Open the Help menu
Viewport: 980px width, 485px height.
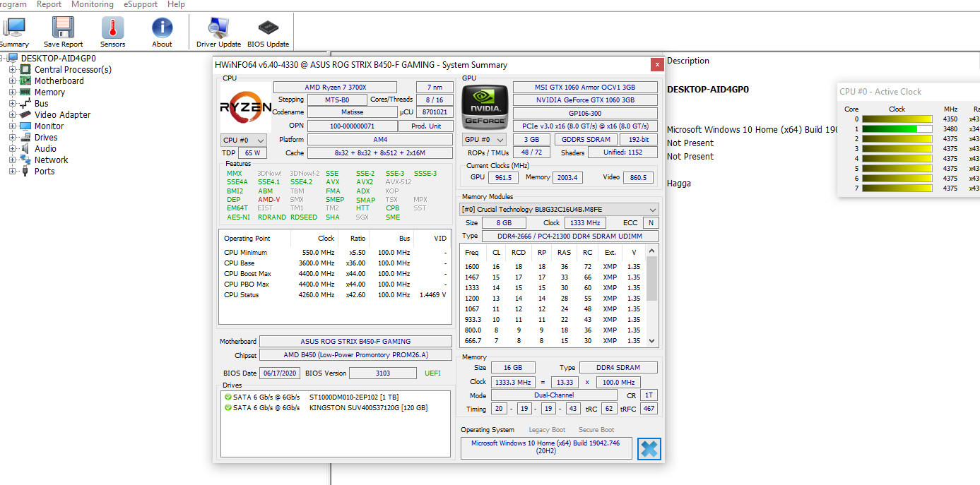(176, 4)
